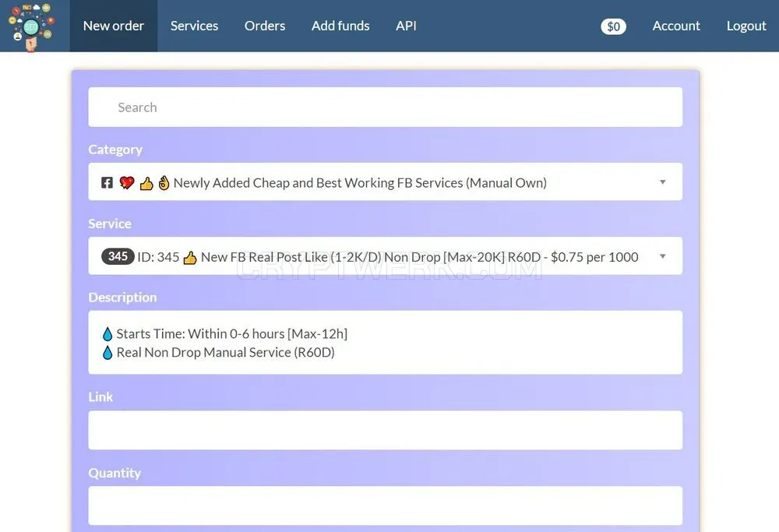The width and height of the screenshot is (779, 532).
Task: Select the text 'Starts Time: Within 0-6 hours [Max-12h]'
Action: pyautogui.click(x=231, y=334)
